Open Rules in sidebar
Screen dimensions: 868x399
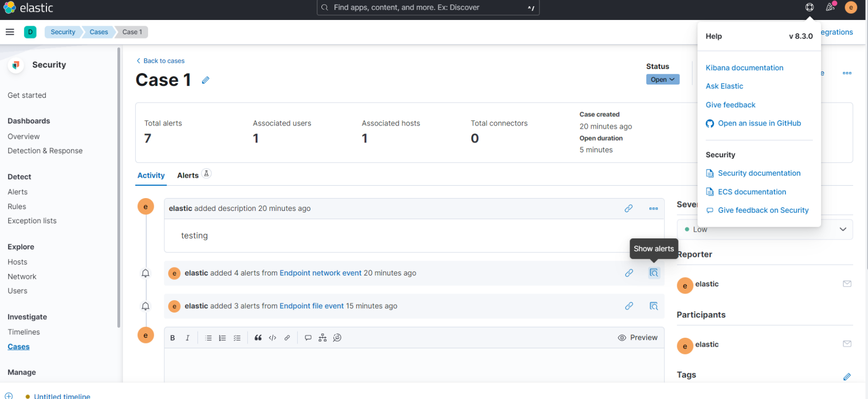coord(17,207)
